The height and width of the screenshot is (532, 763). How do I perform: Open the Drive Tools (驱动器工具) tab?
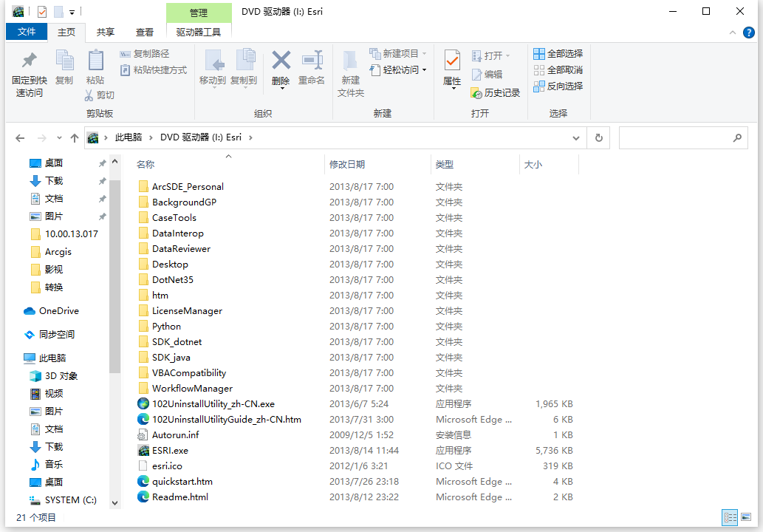pyautogui.click(x=199, y=32)
